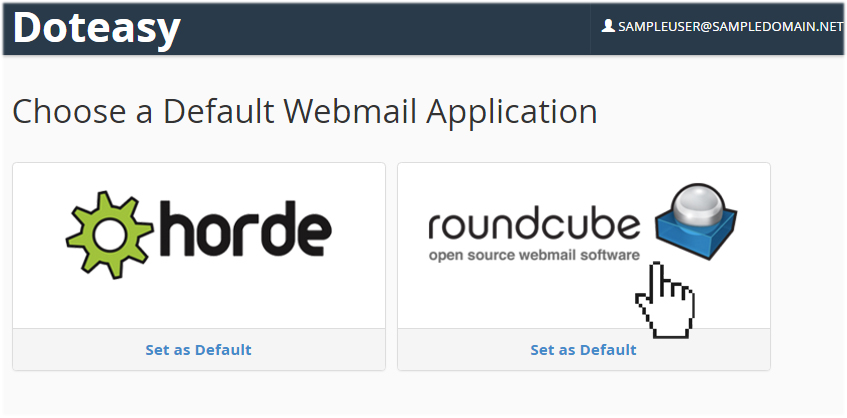Click the blue Roundcube cube icon
Image resolution: width=847 pixels, height=418 pixels.
tap(696, 222)
